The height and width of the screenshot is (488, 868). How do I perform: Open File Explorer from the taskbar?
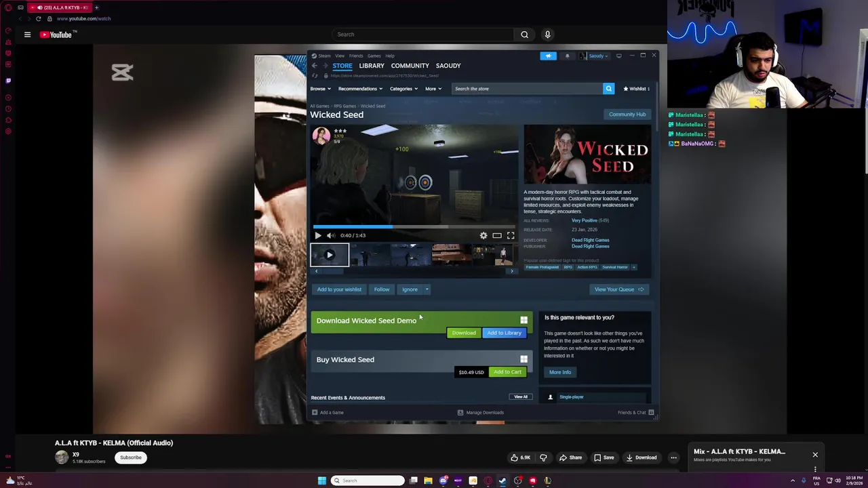tap(428, 481)
